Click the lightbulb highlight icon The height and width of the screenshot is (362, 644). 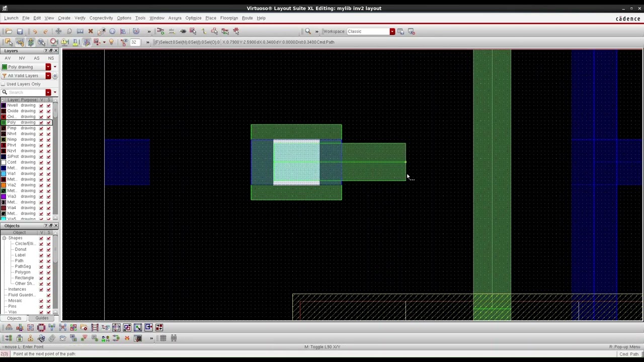[x=111, y=42]
